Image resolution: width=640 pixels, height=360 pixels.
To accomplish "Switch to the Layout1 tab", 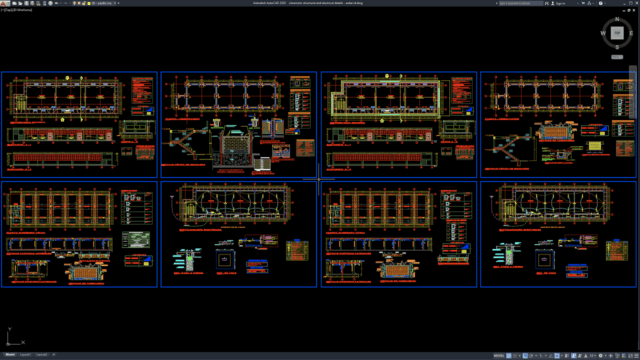I will coord(25,355).
